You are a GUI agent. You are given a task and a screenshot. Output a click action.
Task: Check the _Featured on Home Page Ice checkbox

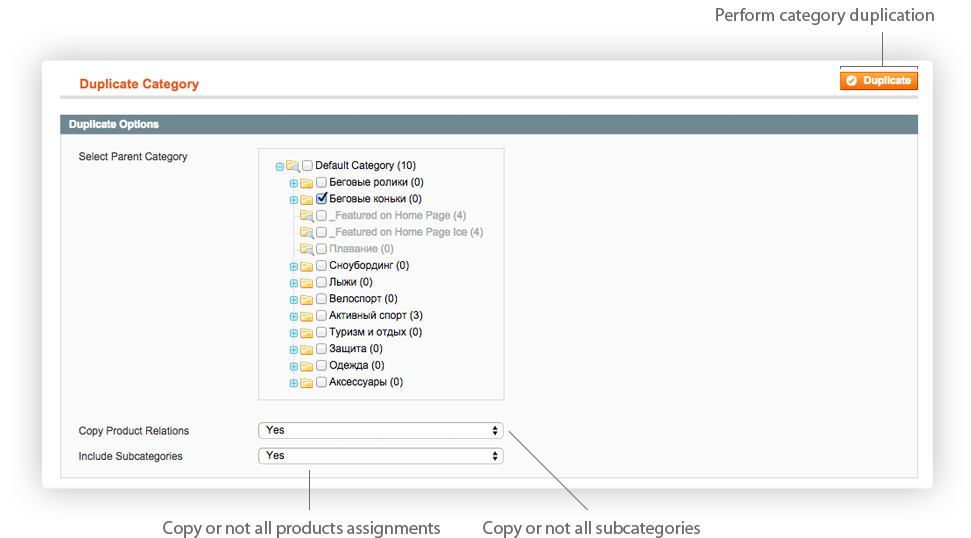point(321,232)
